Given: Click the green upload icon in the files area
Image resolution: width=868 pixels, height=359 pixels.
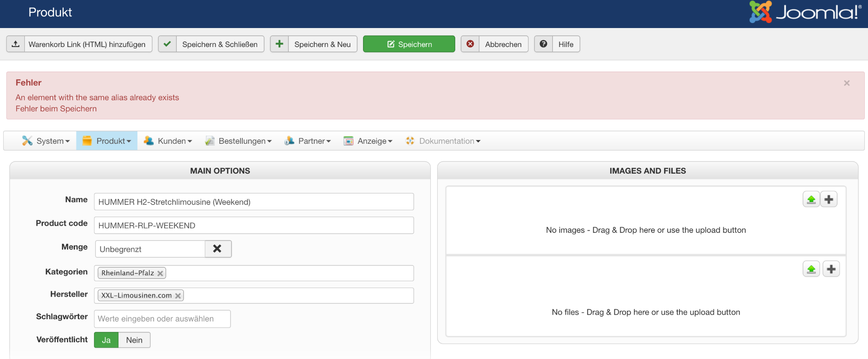Looking at the screenshot, I should [811, 269].
